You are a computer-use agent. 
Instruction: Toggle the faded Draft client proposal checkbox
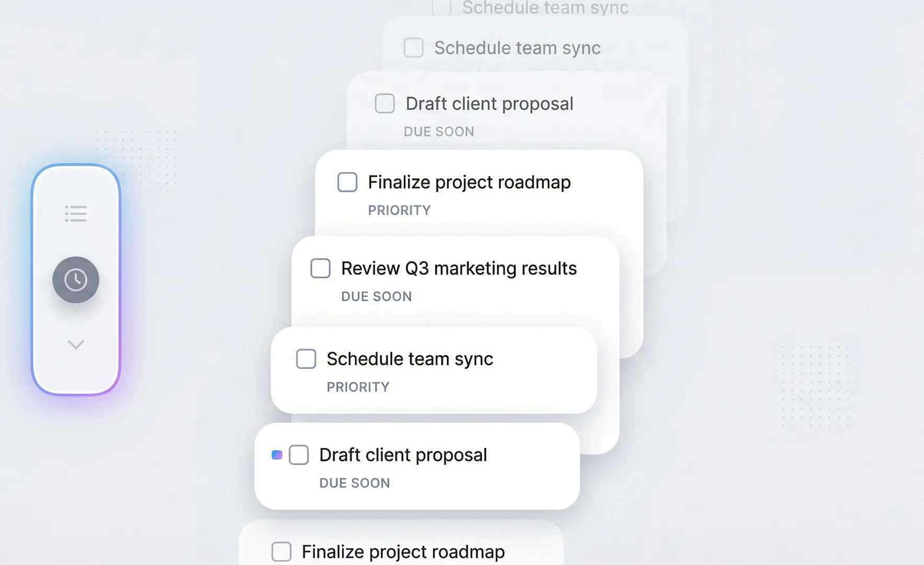click(385, 104)
